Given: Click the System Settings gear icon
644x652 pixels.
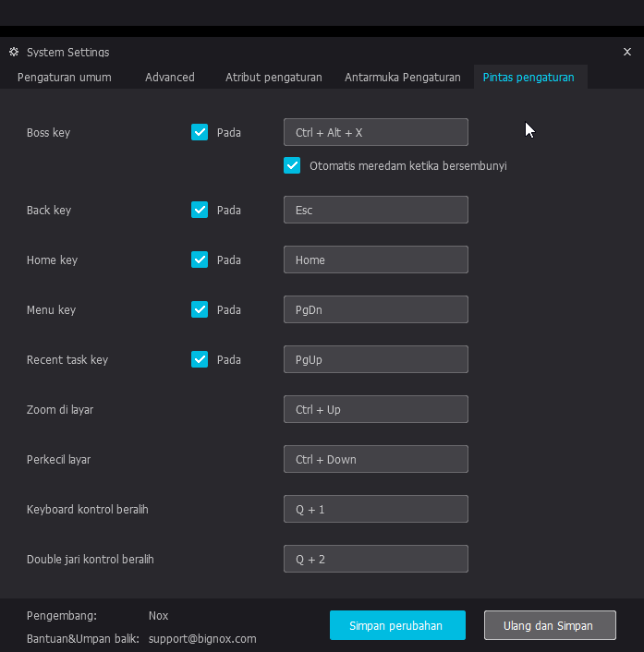Looking at the screenshot, I should [14, 52].
